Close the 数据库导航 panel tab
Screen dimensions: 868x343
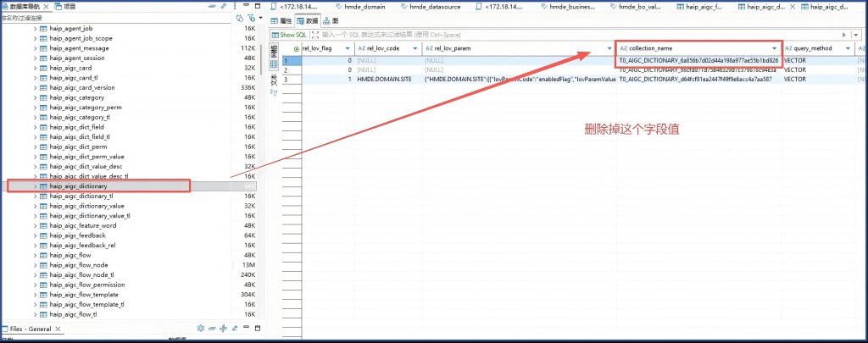point(46,6)
